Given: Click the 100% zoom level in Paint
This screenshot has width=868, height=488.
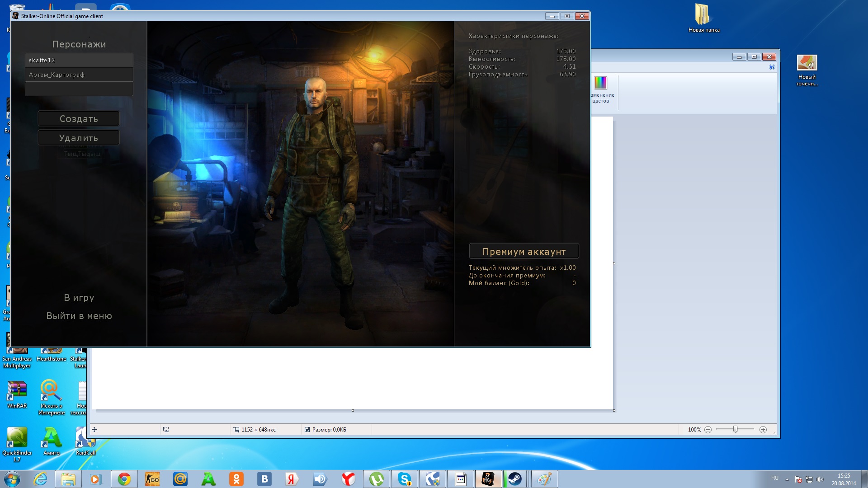Looking at the screenshot, I should pos(694,430).
